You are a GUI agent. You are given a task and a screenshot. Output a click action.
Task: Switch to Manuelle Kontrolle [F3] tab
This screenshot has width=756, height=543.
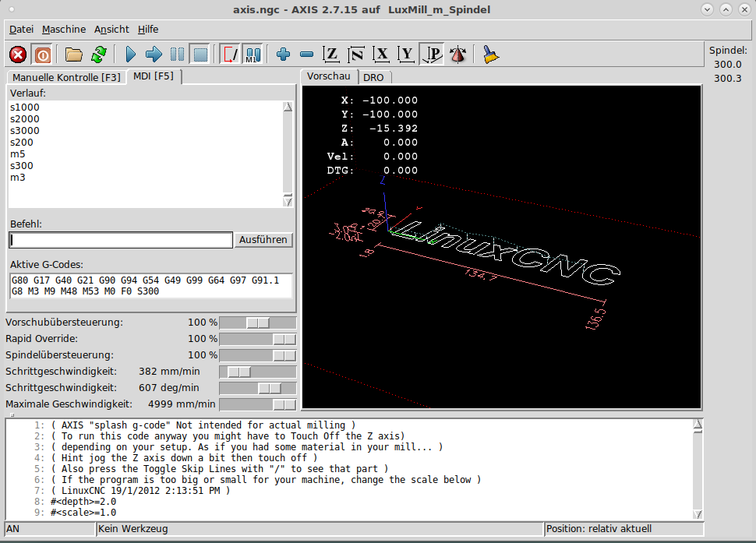66,77
